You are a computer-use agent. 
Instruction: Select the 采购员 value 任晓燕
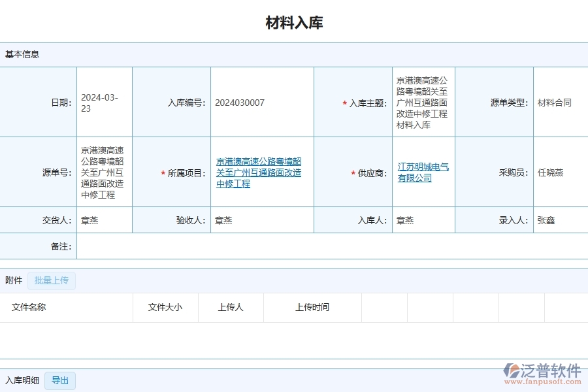(551, 172)
